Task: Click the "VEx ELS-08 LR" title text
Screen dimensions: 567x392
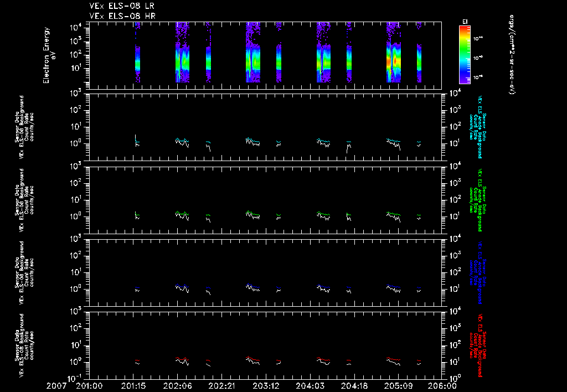Action: (x=122, y=6)
